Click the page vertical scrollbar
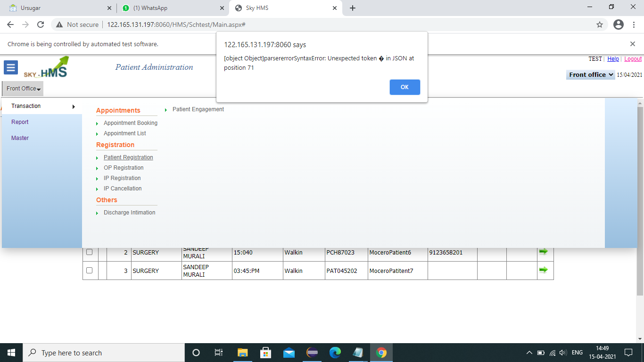 pyautogui.click(x=640, y=201)
